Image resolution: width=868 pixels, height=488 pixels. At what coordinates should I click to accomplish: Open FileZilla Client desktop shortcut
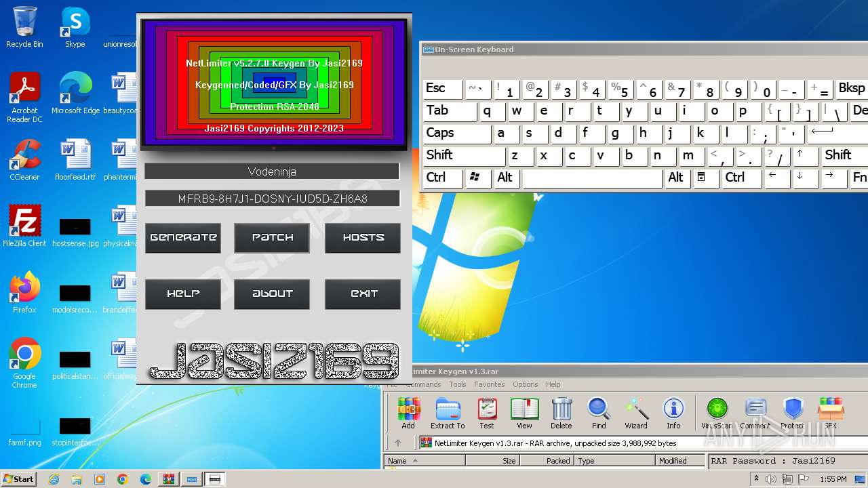[x=24, y=226]
